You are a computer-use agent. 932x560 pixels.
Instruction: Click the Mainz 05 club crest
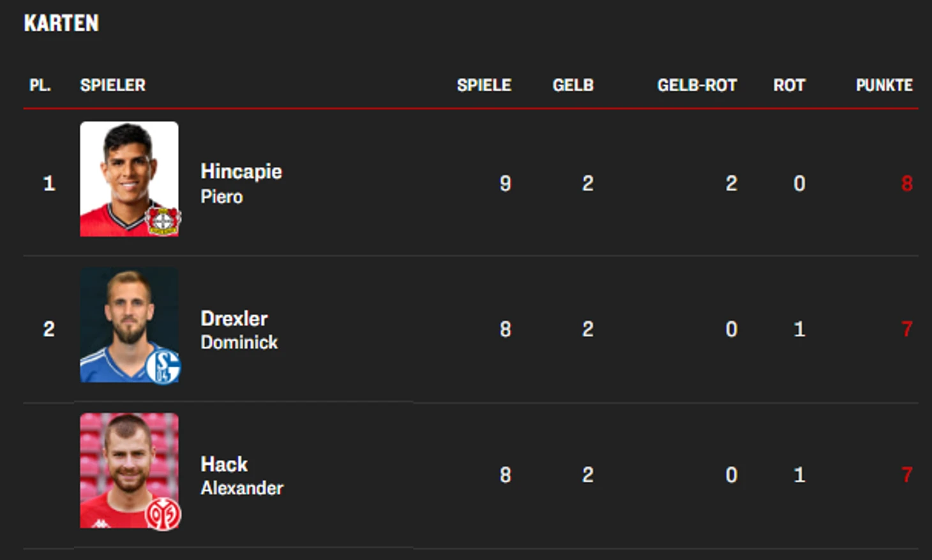point(163,514)
